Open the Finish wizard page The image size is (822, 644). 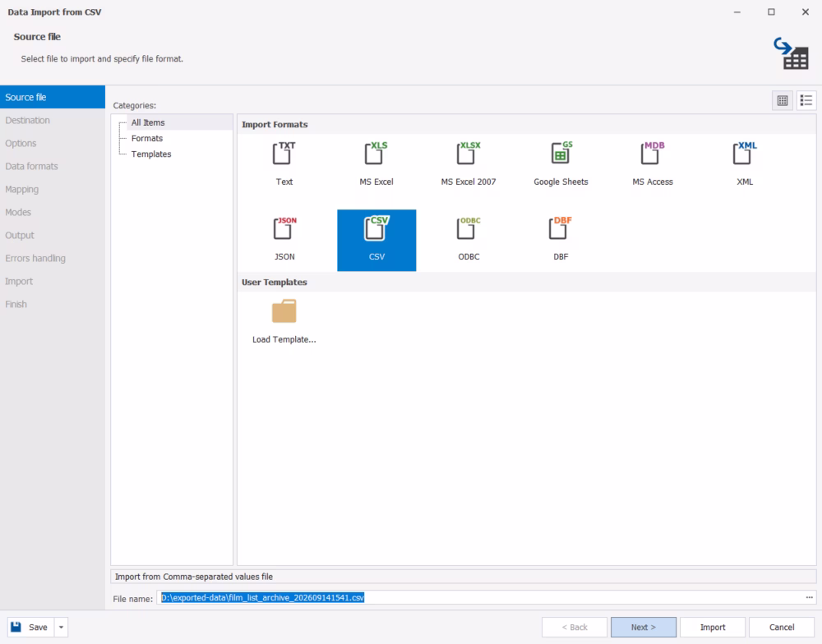(53, 304)
